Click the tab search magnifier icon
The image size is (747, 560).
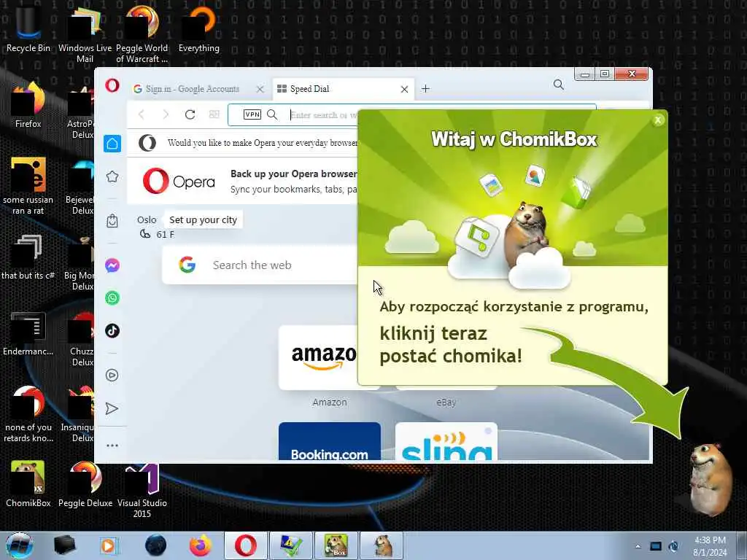click(559, 85)
